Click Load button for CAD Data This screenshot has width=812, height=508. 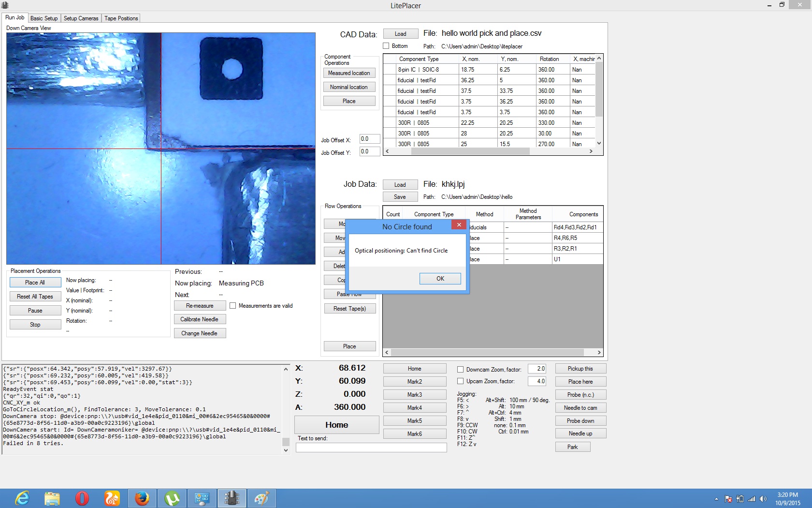pos(400,34)
